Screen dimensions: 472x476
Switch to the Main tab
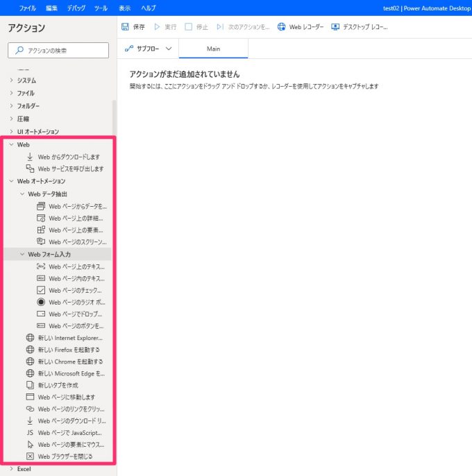pyautogui.click(x=213, y=49)
